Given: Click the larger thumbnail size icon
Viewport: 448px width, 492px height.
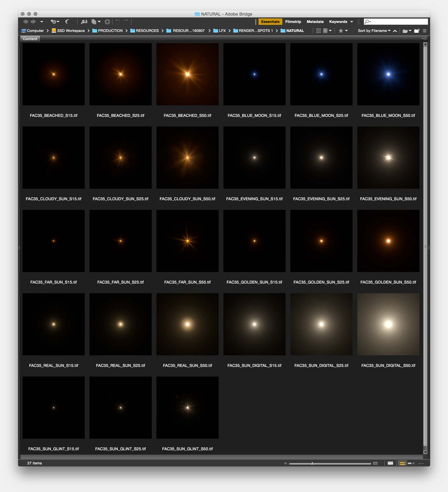Looking at the screenshot, I should coord(375,464).
